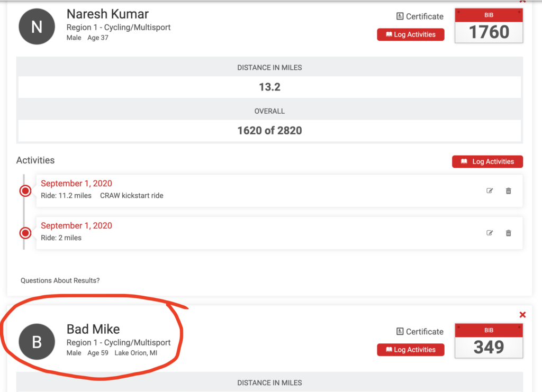Click the certificate icon beside bib 1760
Image resolution: width=542 pixels, height=392 pixels.
pos(400,16)
